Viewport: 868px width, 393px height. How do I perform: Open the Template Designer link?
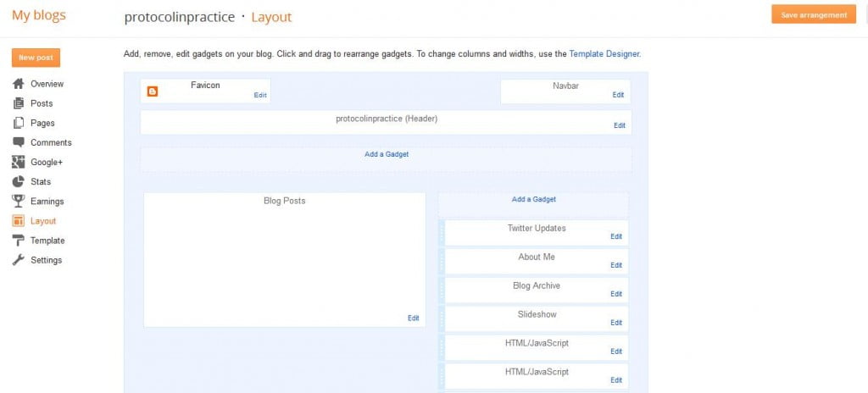tap(604, 54)
